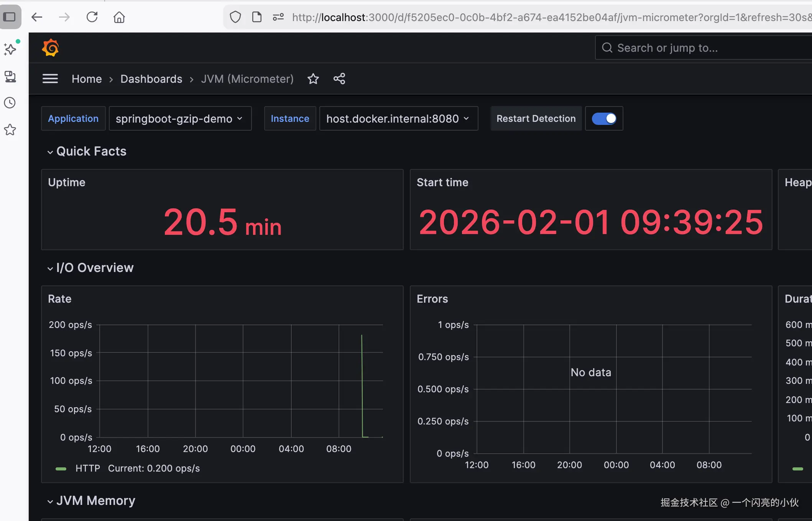Open the springboot-gzip-demo application dropdown

(x=180, y=119)
